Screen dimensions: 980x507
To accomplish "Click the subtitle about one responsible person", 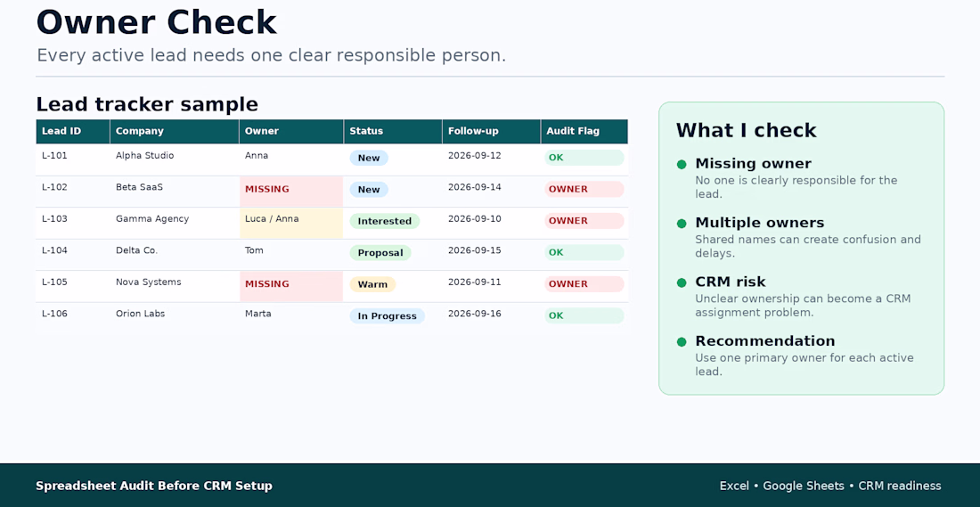I will [x=271, y=55].
